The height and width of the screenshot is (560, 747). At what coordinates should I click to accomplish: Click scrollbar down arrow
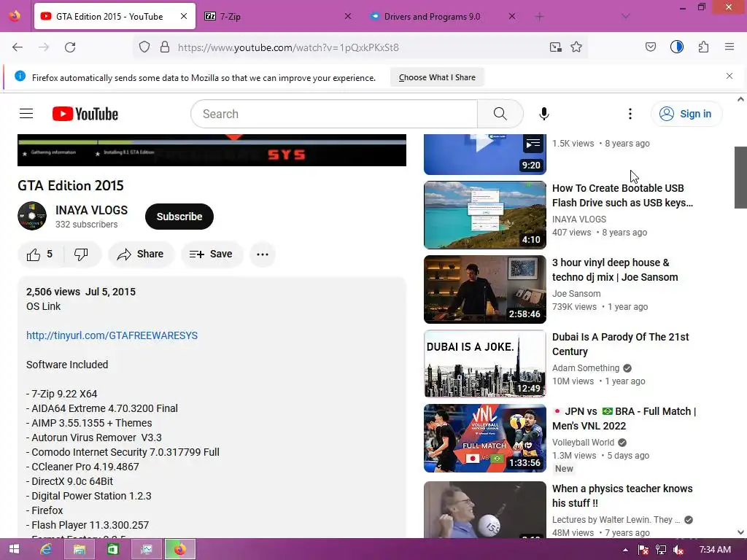click(x=740, y=532)
